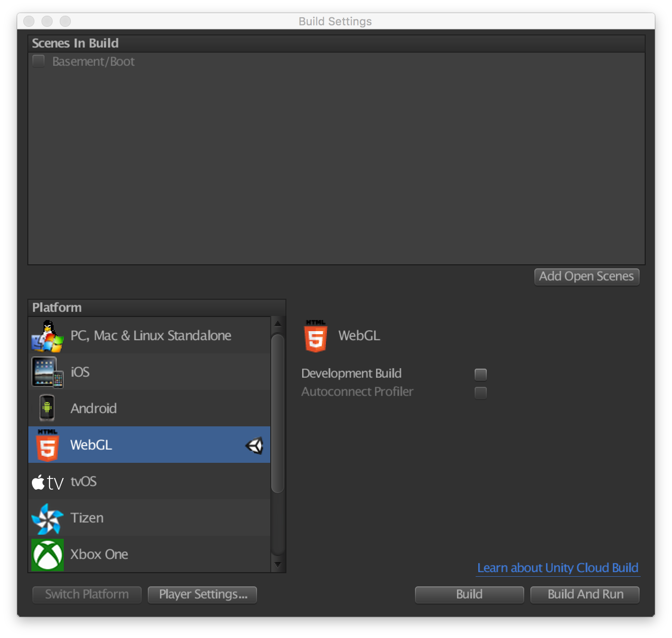
Task: Select the iOS platform label
Action: 80,372
